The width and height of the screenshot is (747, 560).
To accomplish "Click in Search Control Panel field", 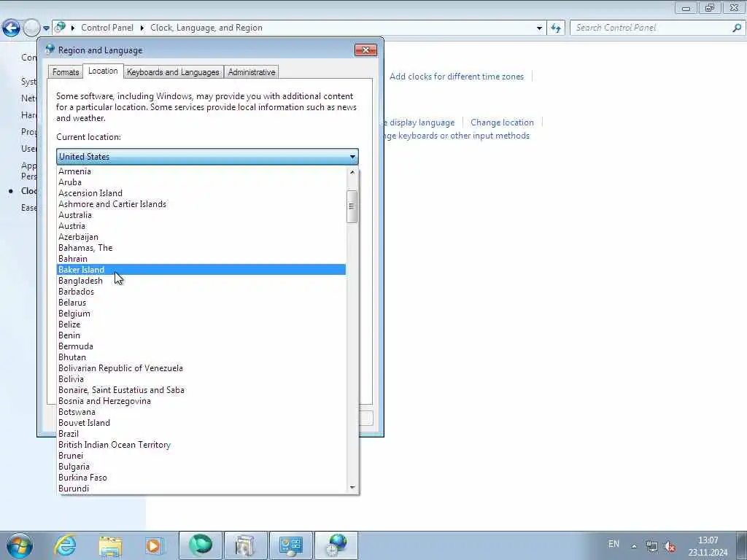I will point(650,28).
